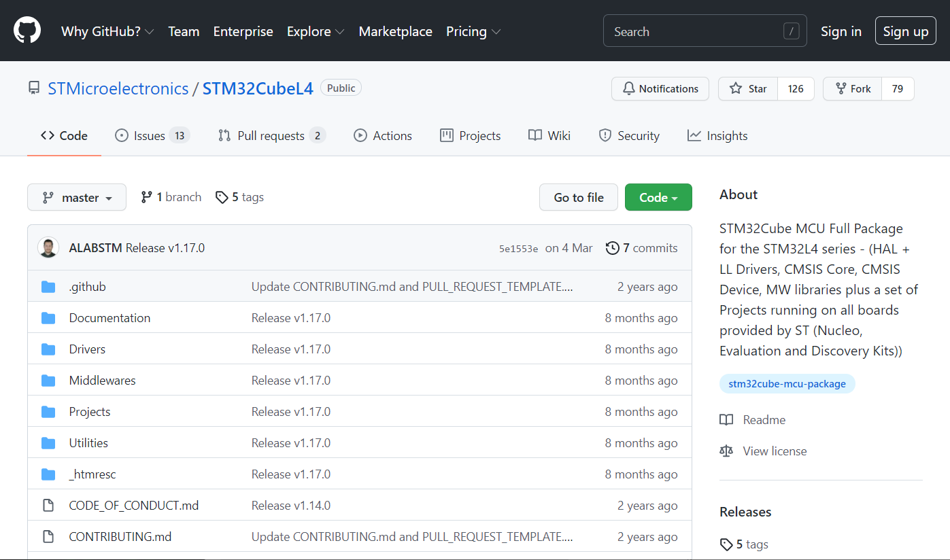Click the stm32cube-mcu-package topic tag

(x=787, y=384)
